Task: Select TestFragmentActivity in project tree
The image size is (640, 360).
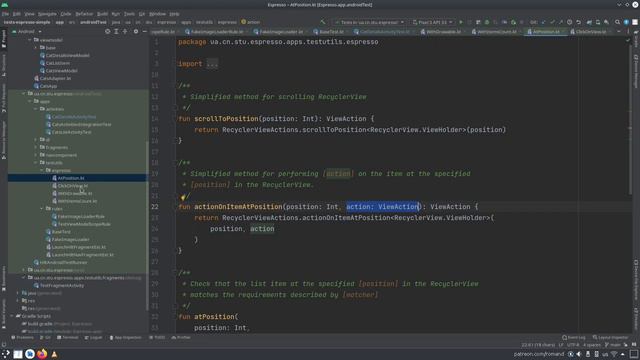Action: 62,286
